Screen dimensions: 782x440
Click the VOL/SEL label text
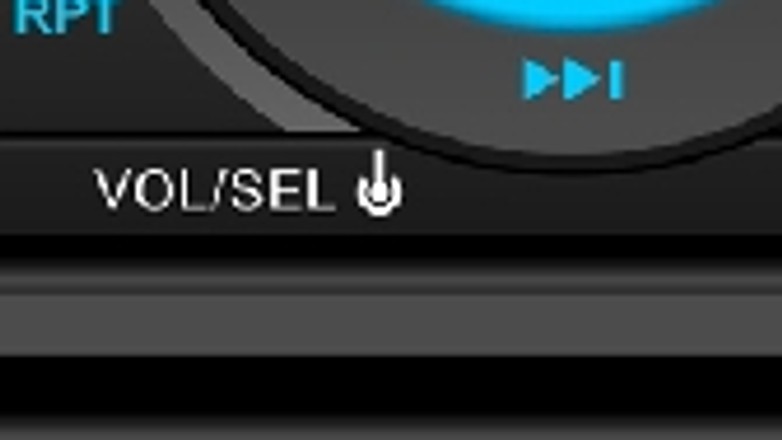tap(214, 189)
